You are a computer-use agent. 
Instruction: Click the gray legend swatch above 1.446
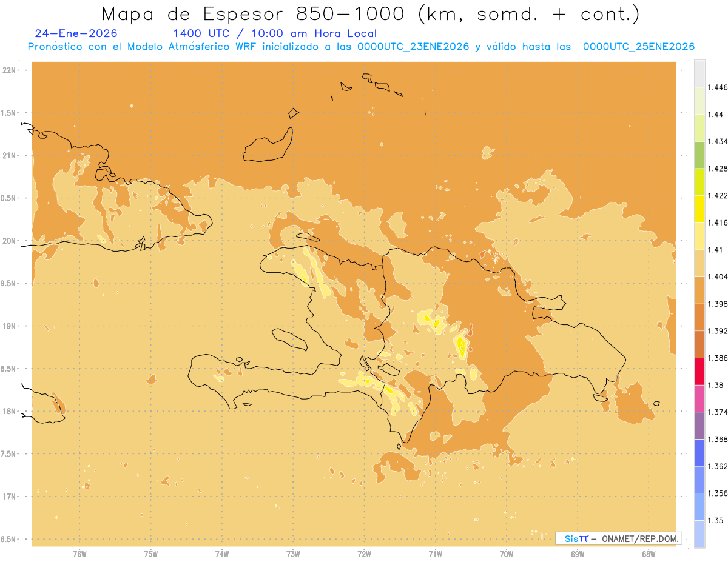pyautogui.click(x=699, y=73)
